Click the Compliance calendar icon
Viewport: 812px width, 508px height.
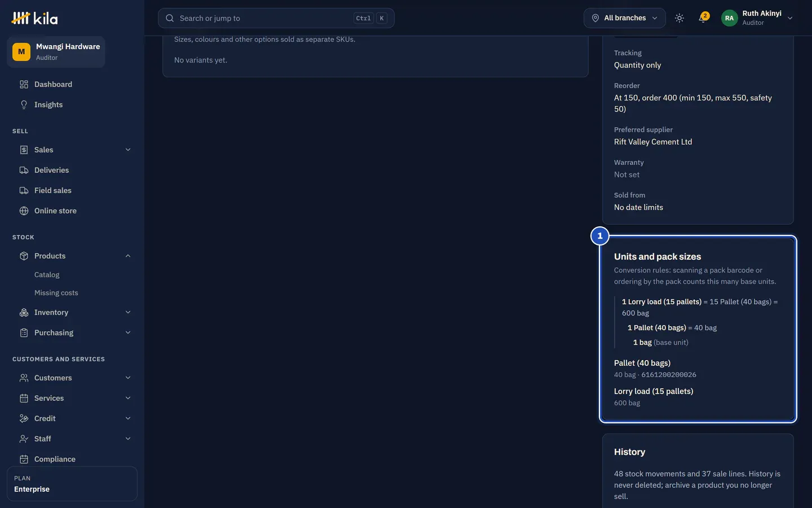click(x=24, y=459)
